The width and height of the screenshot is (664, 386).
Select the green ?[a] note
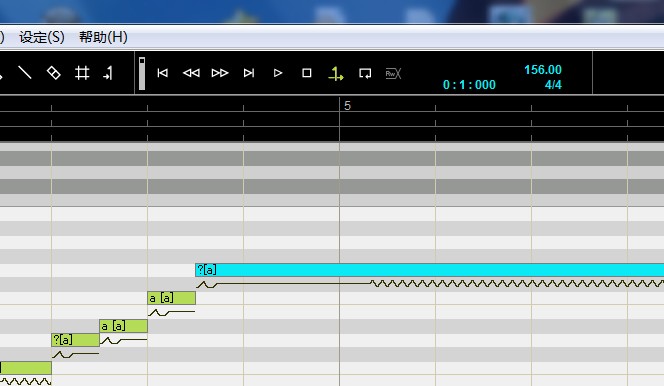pos(75,339)
